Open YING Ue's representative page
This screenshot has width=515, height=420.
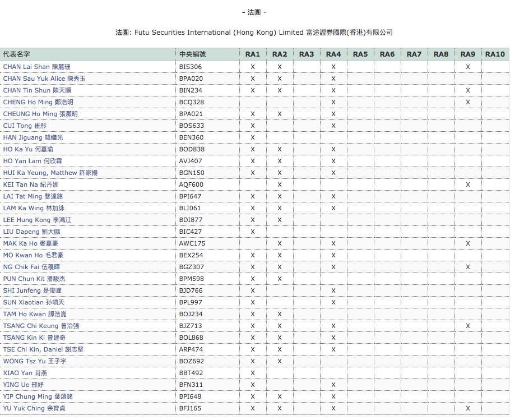pos(24,385)
